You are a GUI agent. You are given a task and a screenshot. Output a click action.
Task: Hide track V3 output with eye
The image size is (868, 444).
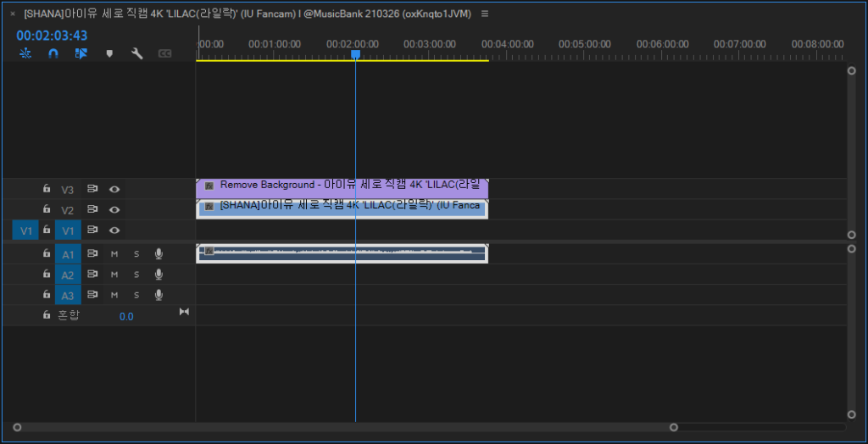pyautogui.click(x=114, y=189)
